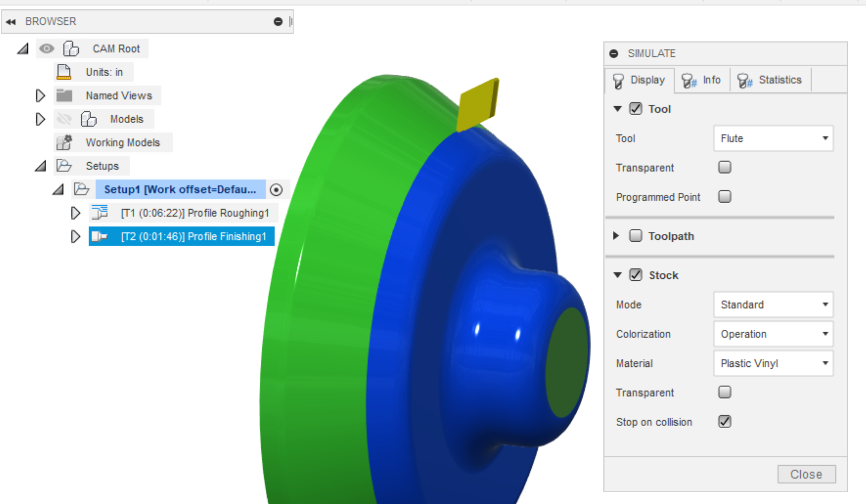Uncheck Stop on collision
866x504 pixels.
pos(724,421)
